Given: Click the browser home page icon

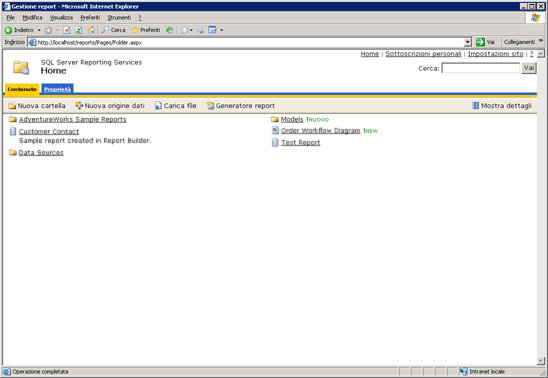Looking at the screenshot, I should [x=91, y=30].
